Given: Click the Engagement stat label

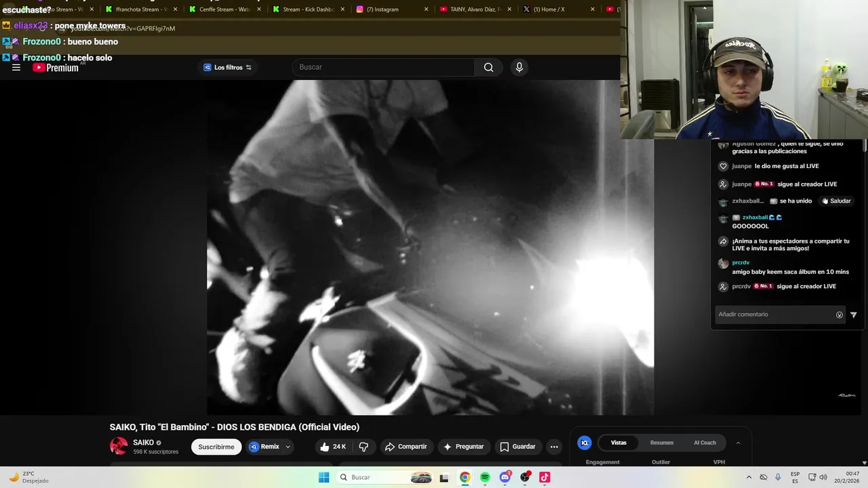Looking at the screenshot, I should 603,462.
